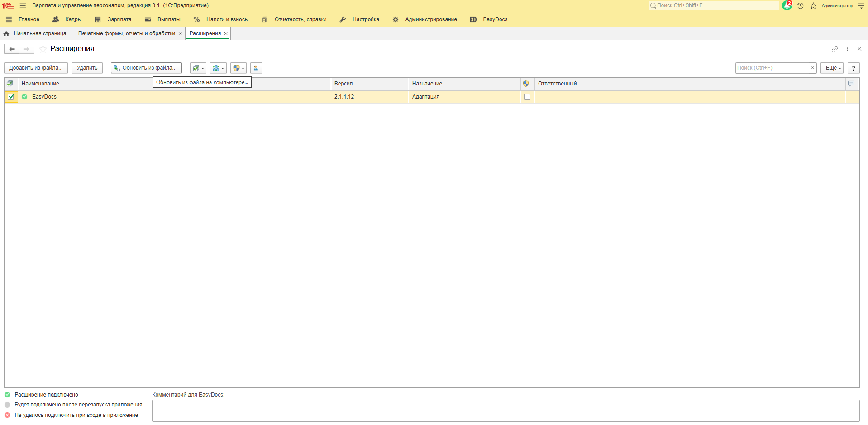The width and height of the screenshot is (868, 425).
Task: Open favorites star in the title bar
Action: tap(813, 5)
